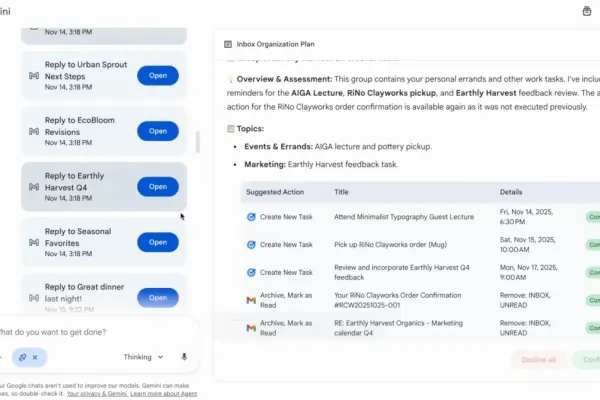Viewport: 600px width, 400px height.
Task: Click 'RE: Earthly Harvest Organics - Marketing calendar Q4'
Action: (x=398, y=328)
